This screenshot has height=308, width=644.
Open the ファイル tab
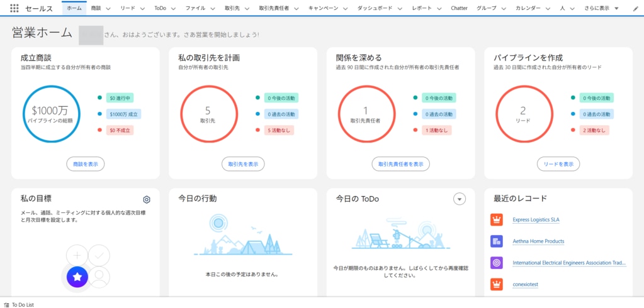pyautogui.click(x=195, y=8)
